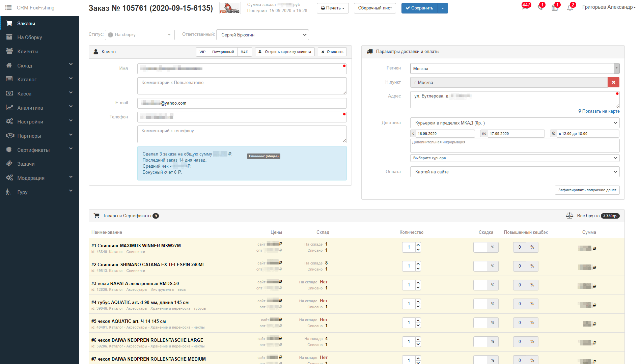Click Открыть карточку клиента button
This screenshot has height=364, width=641.
click(285, 52)
